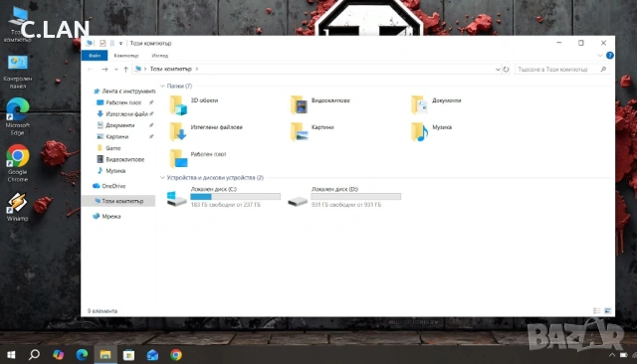Collapse Устройства и дискови устройства group

[162, 178]
